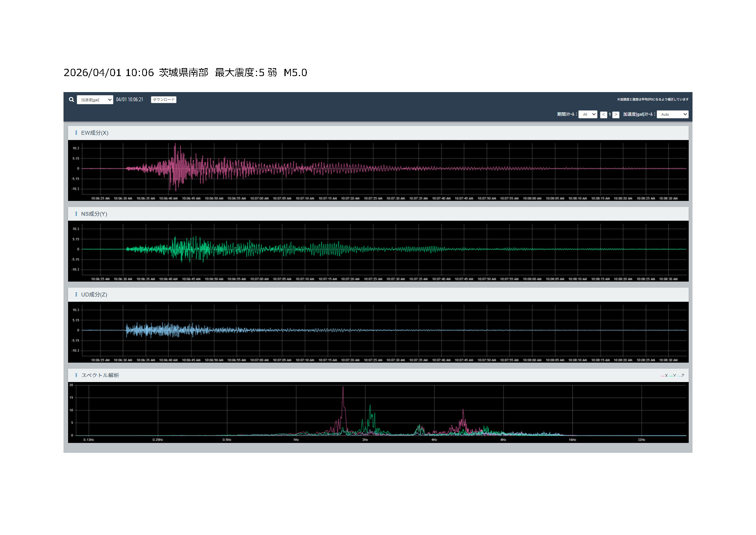Open the 加速度[gal] data type dropdown
The image size is (756, 535).
point(95,100)
